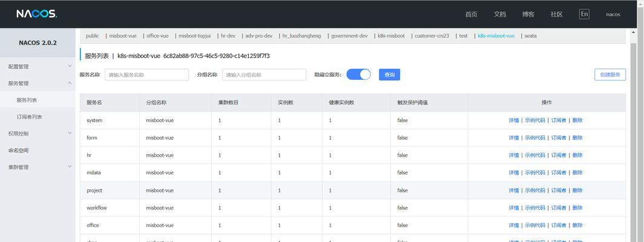Select the adv-pro-dev namespace tab
The image size is (644, 242).
pyautogui.click(x=259, y=36)
